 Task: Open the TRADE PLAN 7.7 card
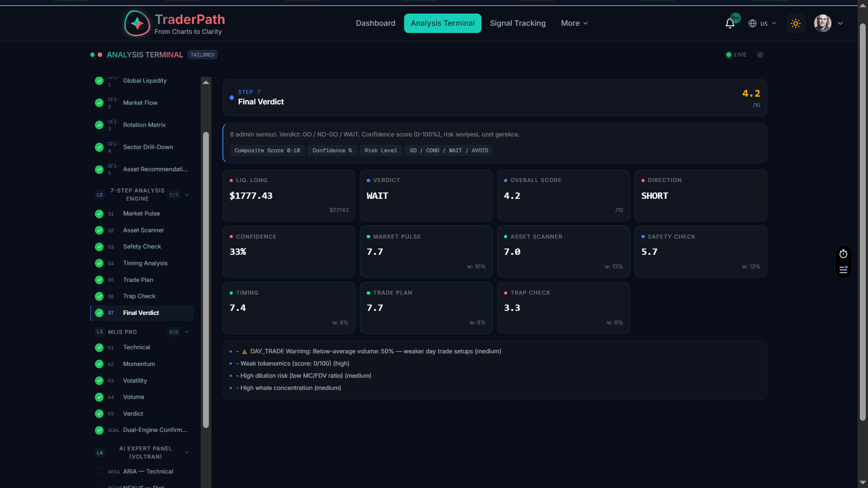tap(426, 308)
